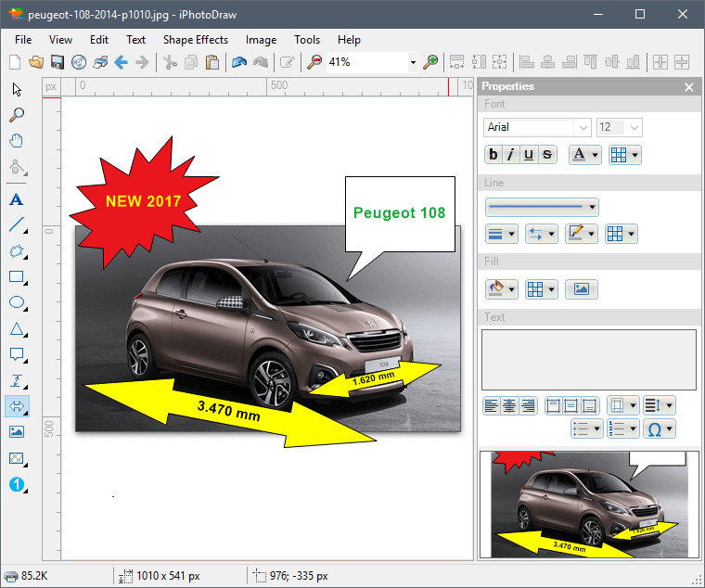Close the Properties panel
This screenshot has height=588, width=705.
coord(689,87)
